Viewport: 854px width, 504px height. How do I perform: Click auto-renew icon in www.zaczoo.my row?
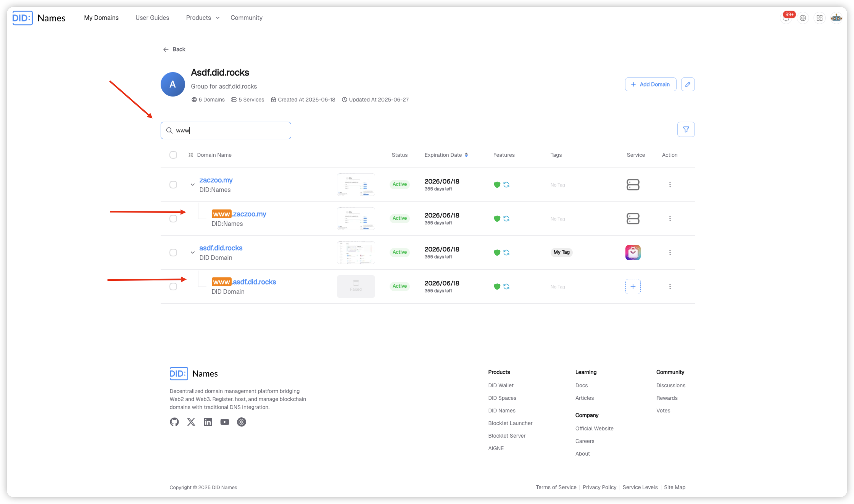click(506, 219)
